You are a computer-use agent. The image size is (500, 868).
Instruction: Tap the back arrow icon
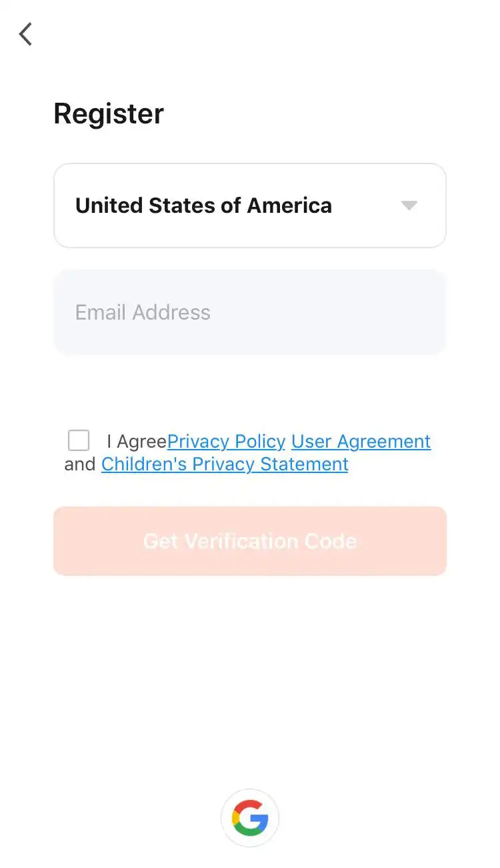coord(25,34)
